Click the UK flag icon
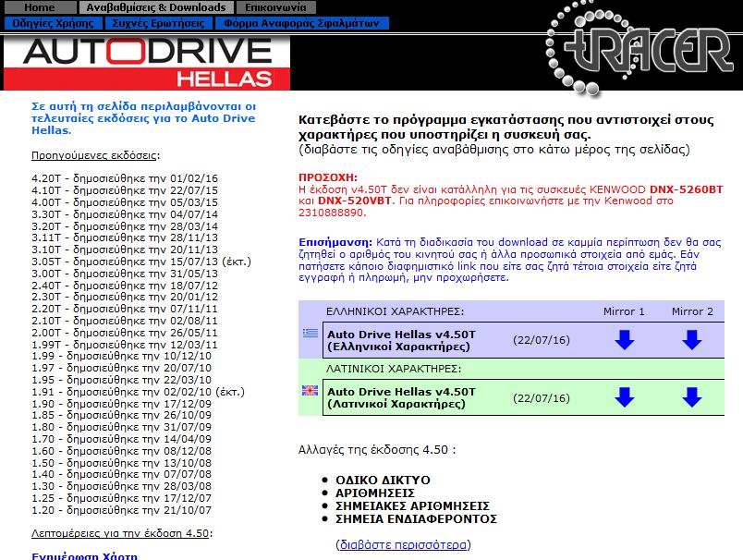The width and height of the screenshot is (743, 560). pos(311,391)
